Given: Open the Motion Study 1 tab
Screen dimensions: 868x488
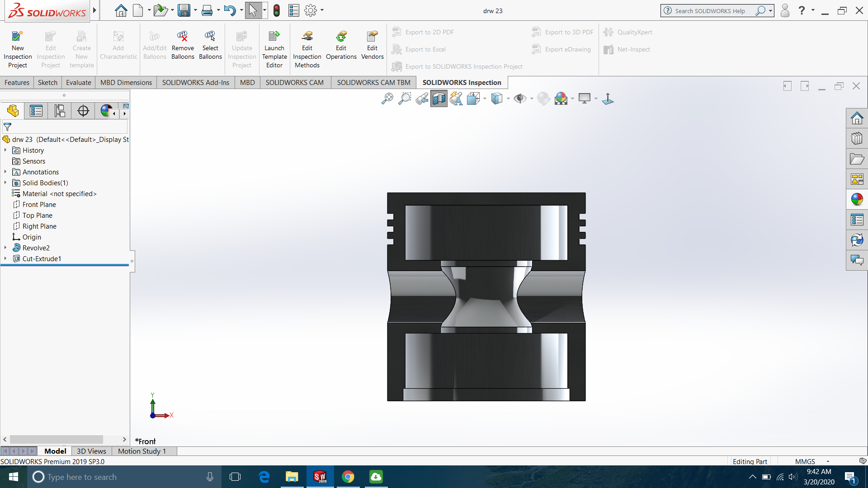Looking at the screenshot, I should tap(142, 451).
